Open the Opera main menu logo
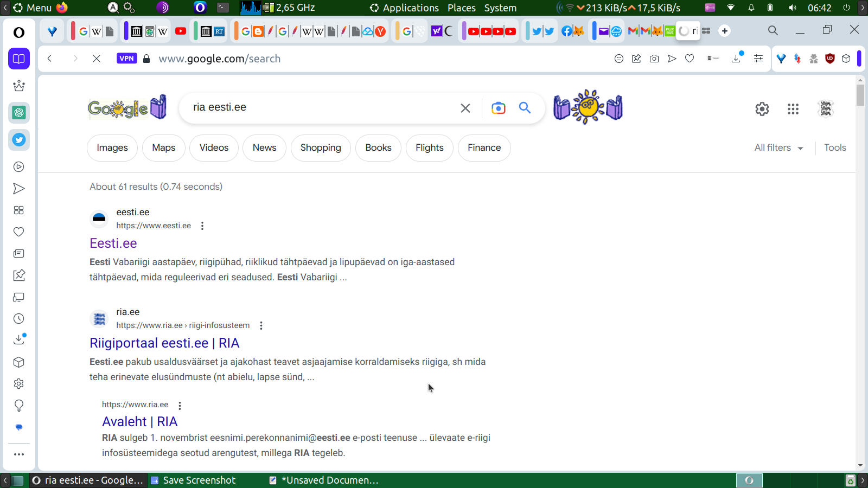Screen dimensions: 868x488 (19, 33)
